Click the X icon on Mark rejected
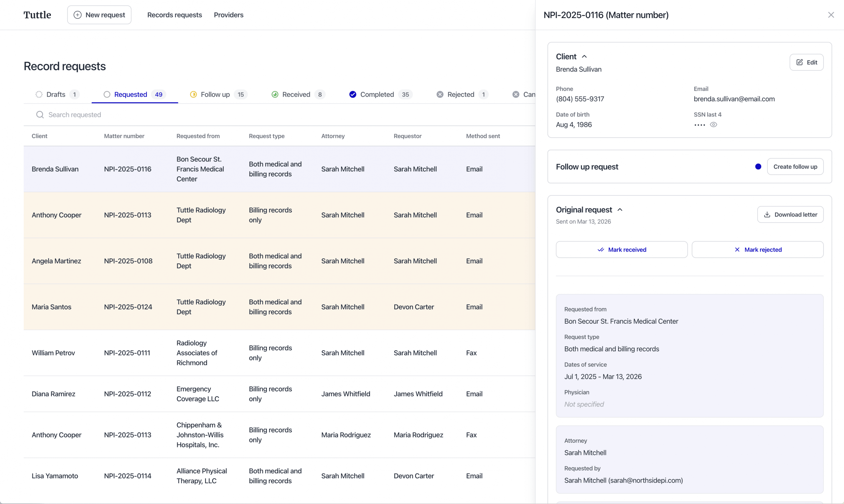This screenshot has width=844, height=504. tap(737, 250)
